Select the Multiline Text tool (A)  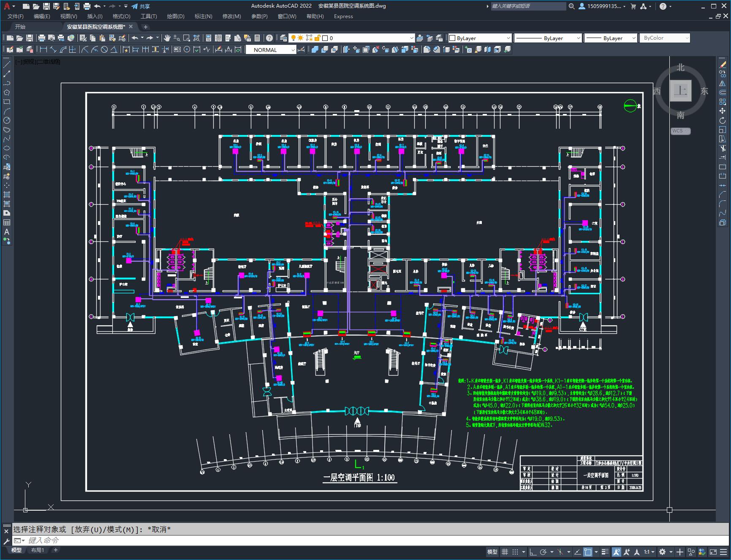click(7, 232)
